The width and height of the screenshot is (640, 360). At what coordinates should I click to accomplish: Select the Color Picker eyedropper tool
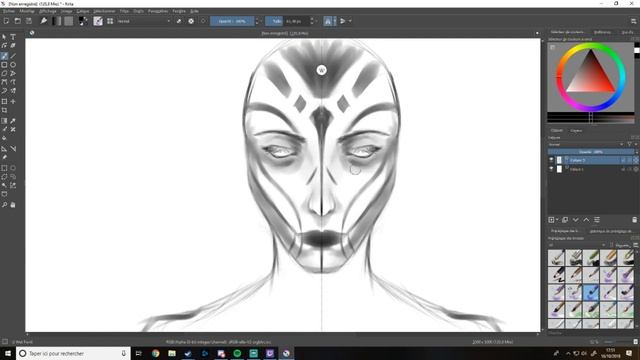[x=13, y=121]
